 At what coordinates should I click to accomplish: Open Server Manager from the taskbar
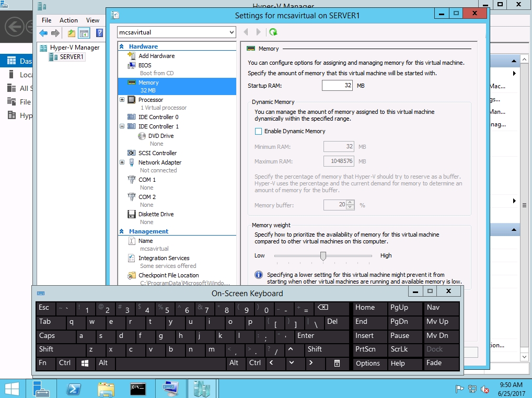click(41, 389)
